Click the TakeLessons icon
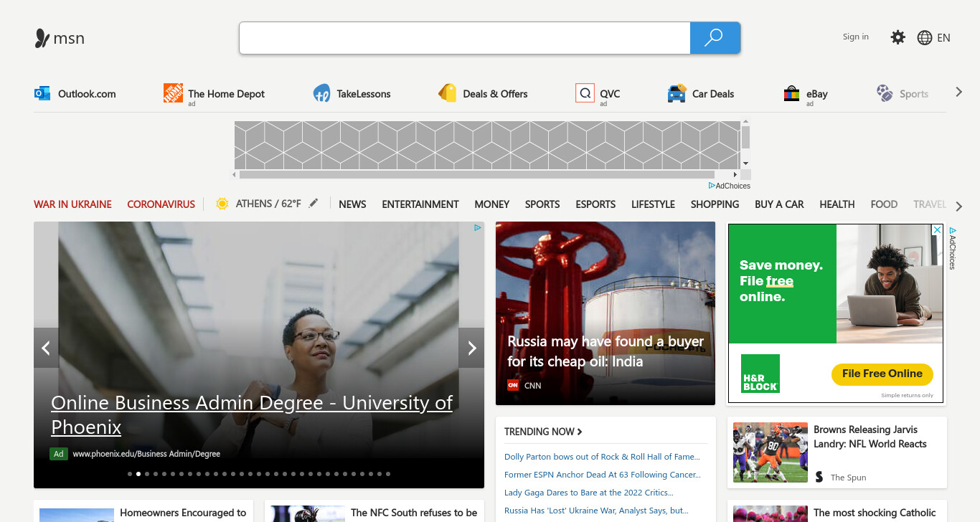Viewport: 980px width, 522px height. click(x=321, y=93)
